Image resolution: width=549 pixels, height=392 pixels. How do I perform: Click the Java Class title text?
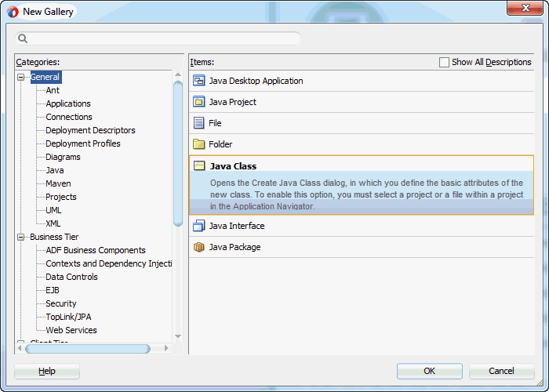click(x=233, y=166)
